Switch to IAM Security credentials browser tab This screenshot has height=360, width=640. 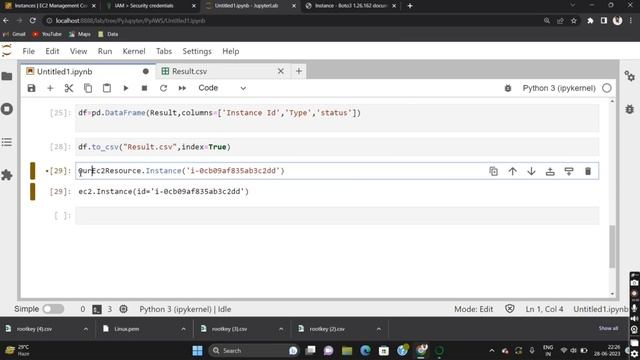tap(150, 6)
